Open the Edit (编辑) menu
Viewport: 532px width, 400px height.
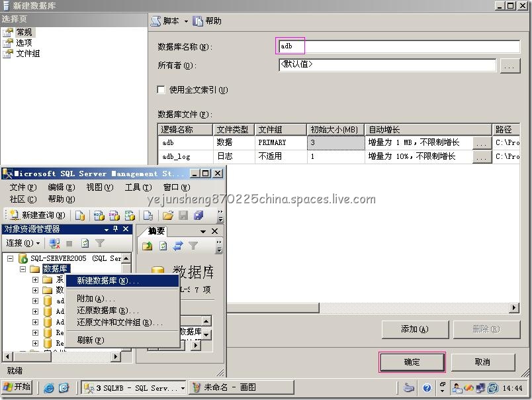pyautogui.click(x=62, y=187)
